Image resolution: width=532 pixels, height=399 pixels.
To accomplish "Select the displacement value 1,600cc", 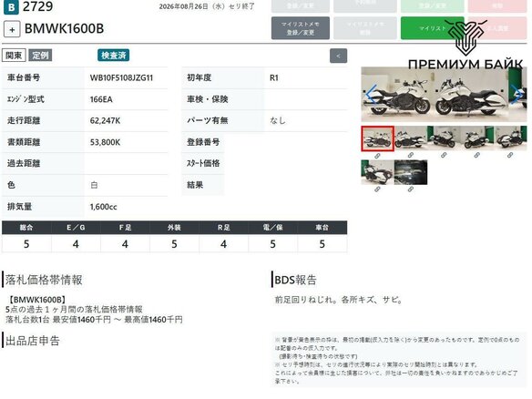I will tap(104, 207).
